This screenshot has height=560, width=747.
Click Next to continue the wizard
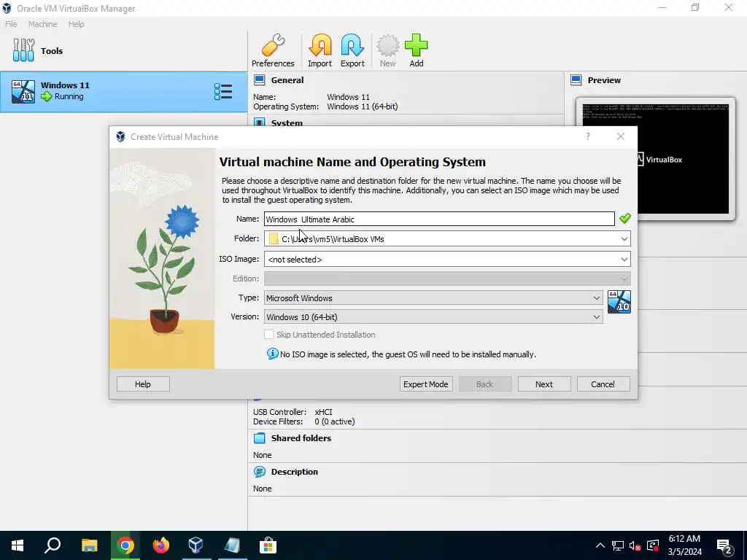[x=544, y=384]
